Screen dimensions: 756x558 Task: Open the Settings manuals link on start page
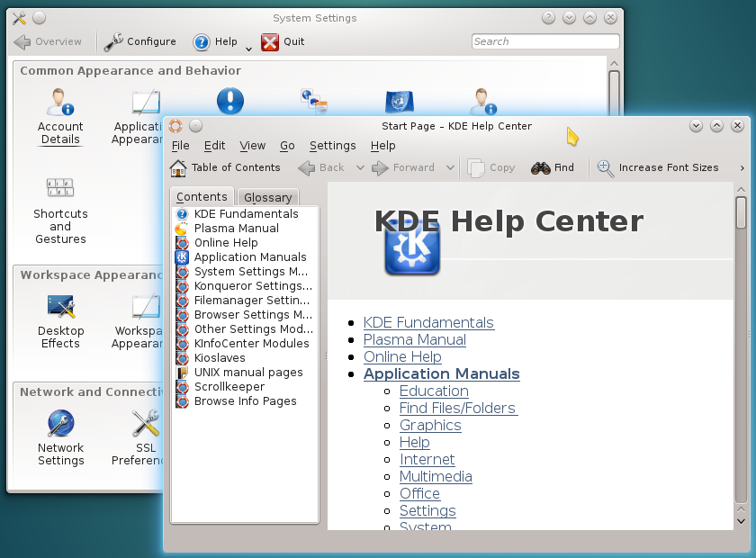(x=427, y=510)
